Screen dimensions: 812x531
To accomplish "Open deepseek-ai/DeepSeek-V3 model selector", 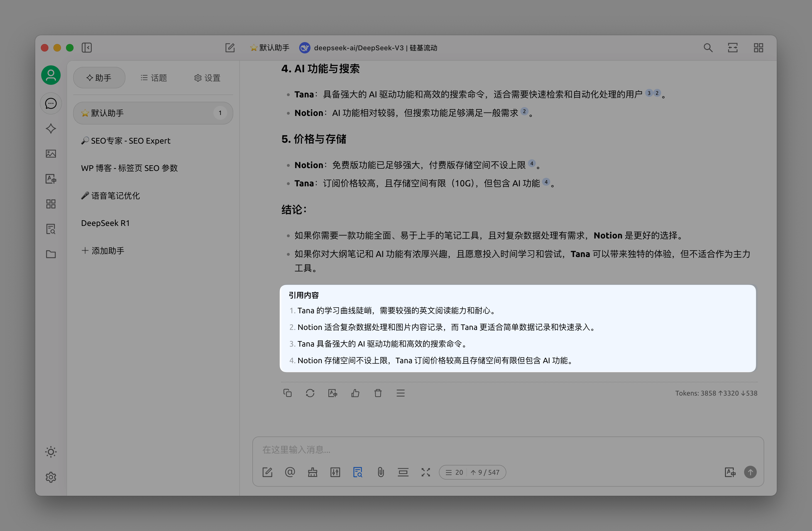I will [x=369, y=48].
